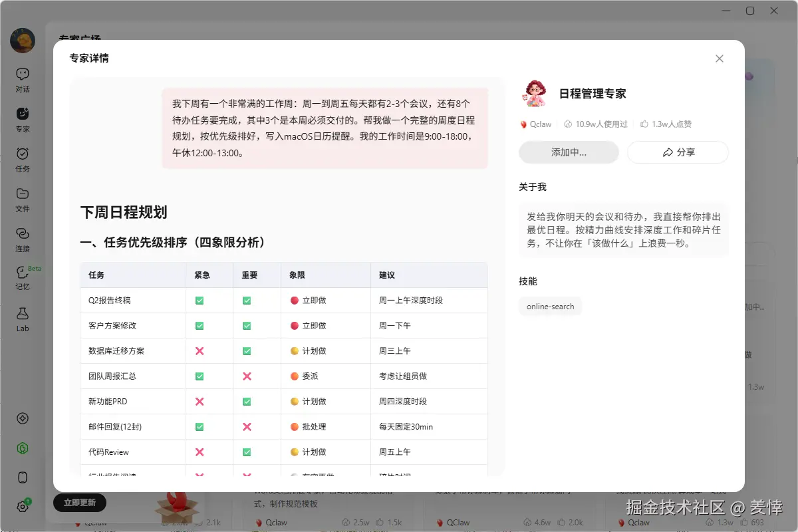The image size is (798, 532).
Task: Open the 记忆 memory Beta sidebar icon
Action: (x=23, y=279)
